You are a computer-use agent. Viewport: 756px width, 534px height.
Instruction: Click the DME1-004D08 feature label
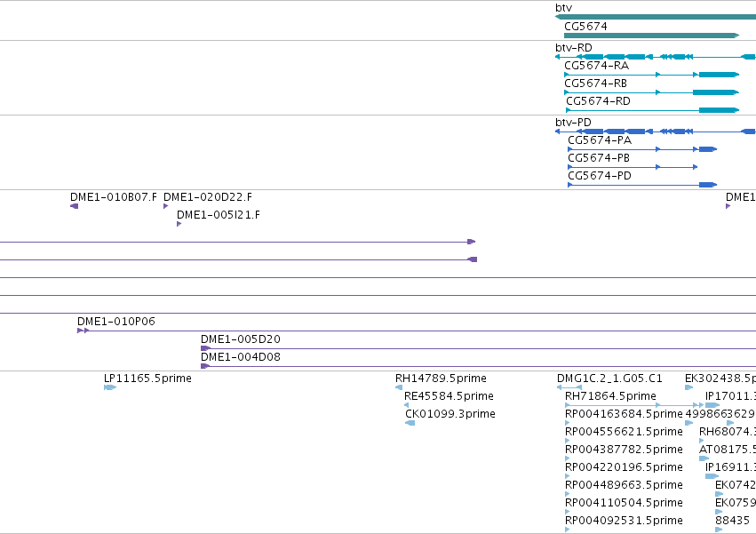coord(241,357)
